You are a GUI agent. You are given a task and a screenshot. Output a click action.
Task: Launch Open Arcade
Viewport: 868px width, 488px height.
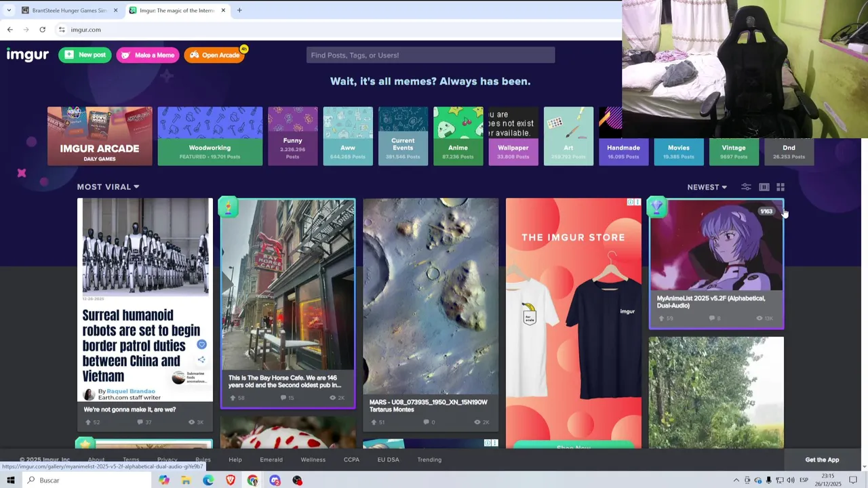(214, 55)
